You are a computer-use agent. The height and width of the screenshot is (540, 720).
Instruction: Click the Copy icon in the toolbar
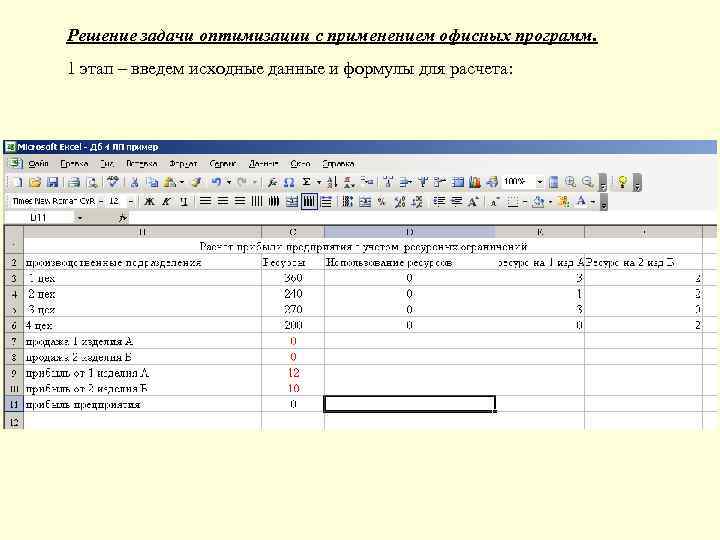[x=152, y=182]
